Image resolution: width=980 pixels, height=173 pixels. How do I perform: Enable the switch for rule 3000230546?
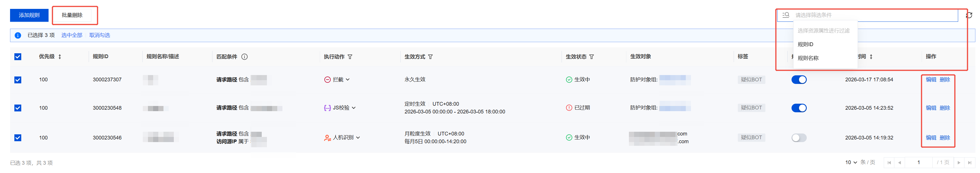point(798,138)
